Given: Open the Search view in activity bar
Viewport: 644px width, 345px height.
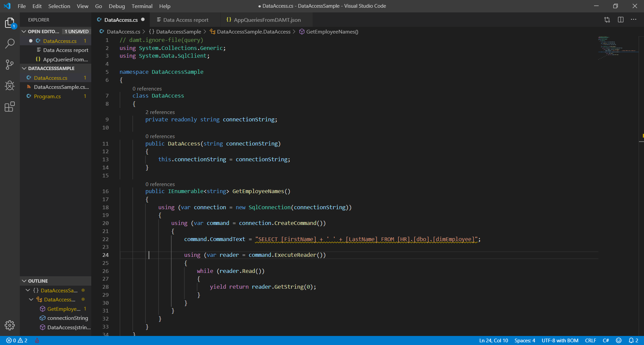Looking at the screenshot, I should (10, 43).
